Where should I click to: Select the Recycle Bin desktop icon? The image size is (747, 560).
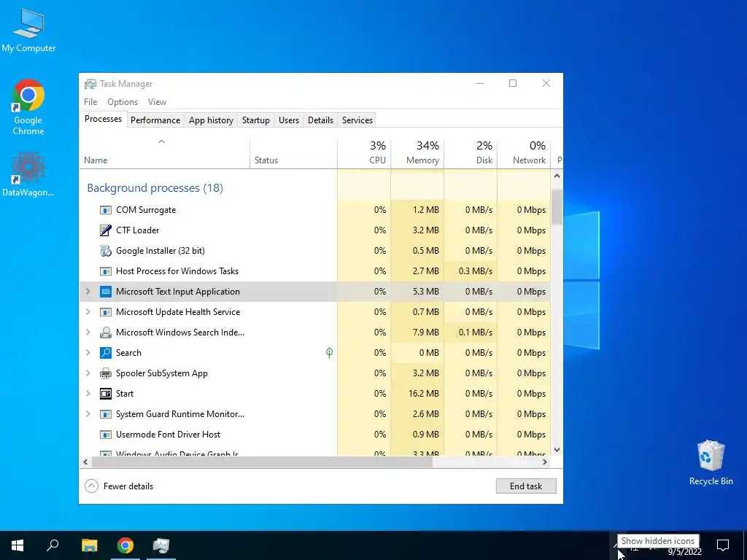pyautogui.click(x=711, y=463)
